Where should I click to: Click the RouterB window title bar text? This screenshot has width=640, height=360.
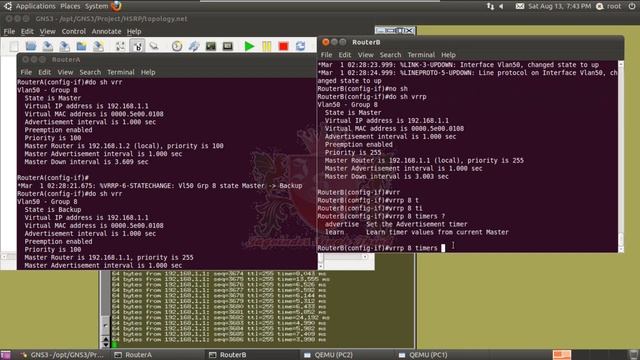tap(366, 42)
